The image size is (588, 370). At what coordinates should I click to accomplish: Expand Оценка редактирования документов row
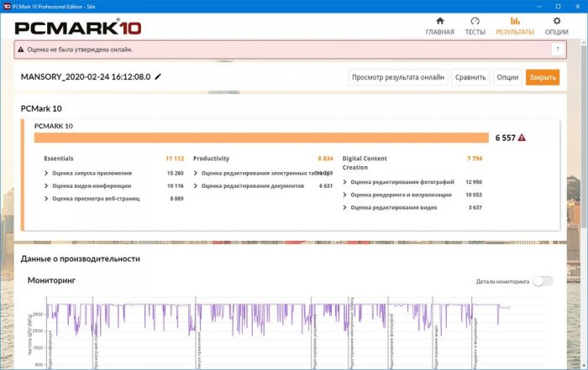point(196,185)
